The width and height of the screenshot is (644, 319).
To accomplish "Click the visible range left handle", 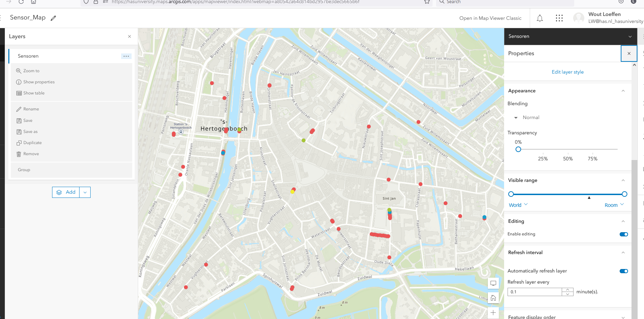I will coord(511,194).
